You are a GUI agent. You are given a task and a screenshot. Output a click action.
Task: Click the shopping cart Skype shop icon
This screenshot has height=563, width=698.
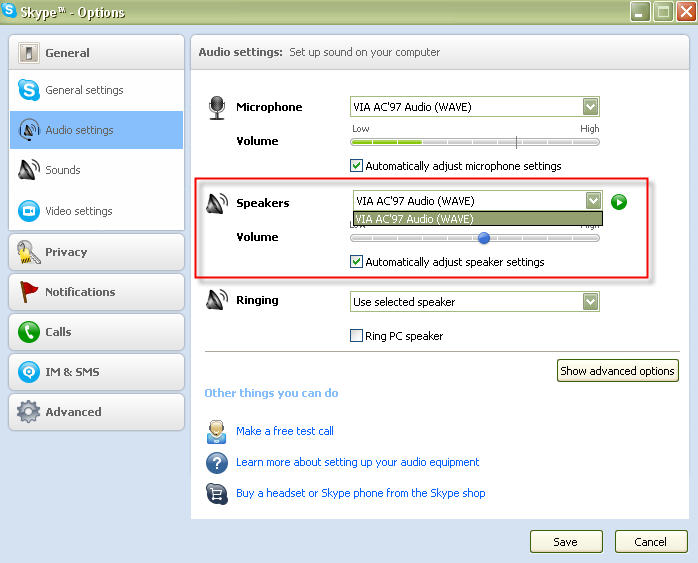217,494
